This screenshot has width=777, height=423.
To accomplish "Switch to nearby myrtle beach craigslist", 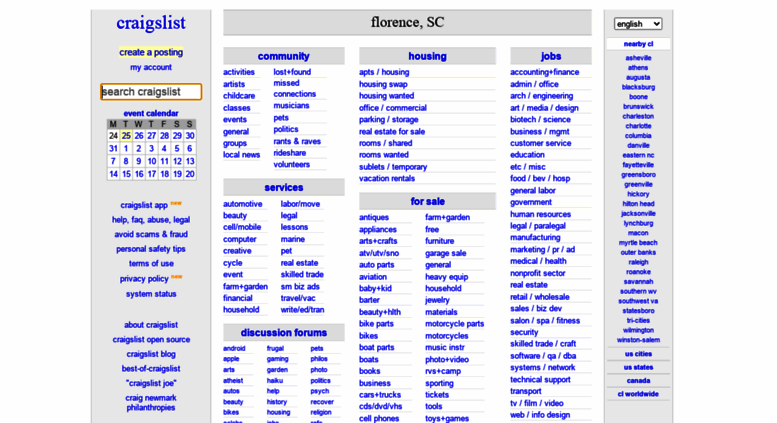I will click(638, 243).
